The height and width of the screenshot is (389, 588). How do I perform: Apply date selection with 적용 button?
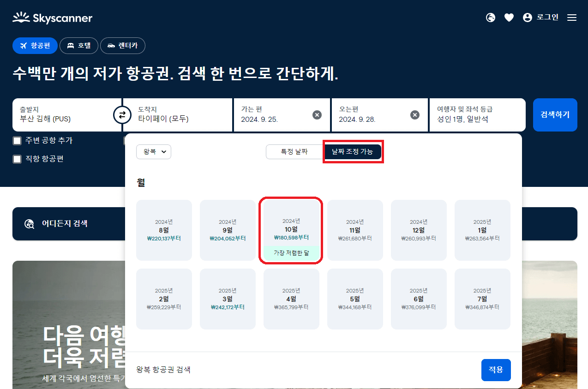[496, 370]
